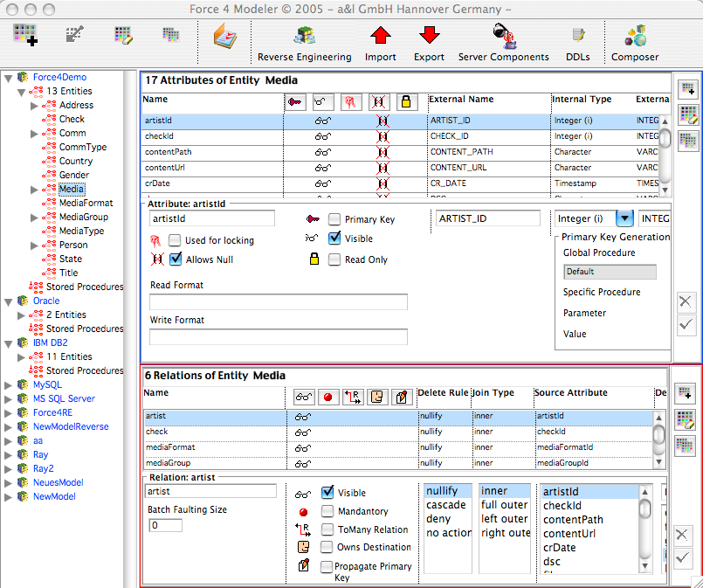Image resolution: width=703 pixels, height=588 pixels.
Task: Click the padlock read-only column header icon
Action: (405, 102)
